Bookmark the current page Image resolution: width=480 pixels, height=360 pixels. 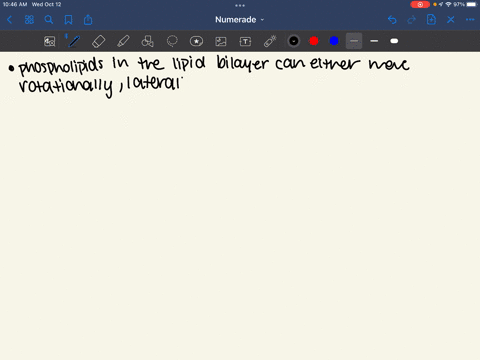[x=68, y=20]
